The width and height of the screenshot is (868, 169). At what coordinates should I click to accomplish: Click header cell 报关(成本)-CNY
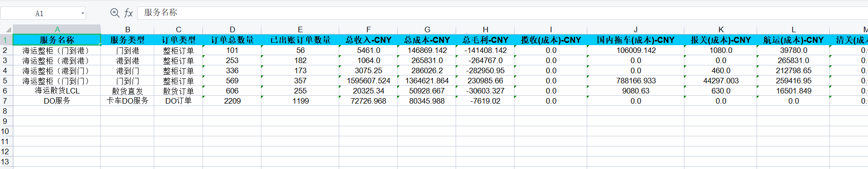point(721,40)
